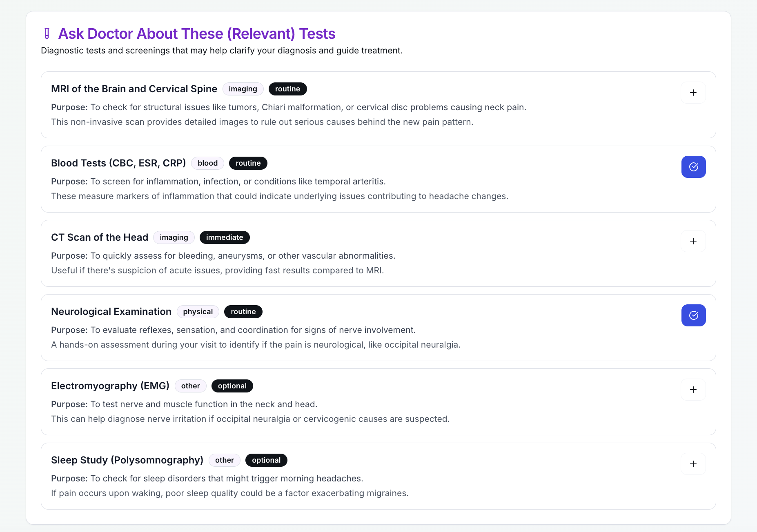The image size is (757, 532).
Task: Click the 'optional' badge on Electromyography
Action: tap(232, 386)
